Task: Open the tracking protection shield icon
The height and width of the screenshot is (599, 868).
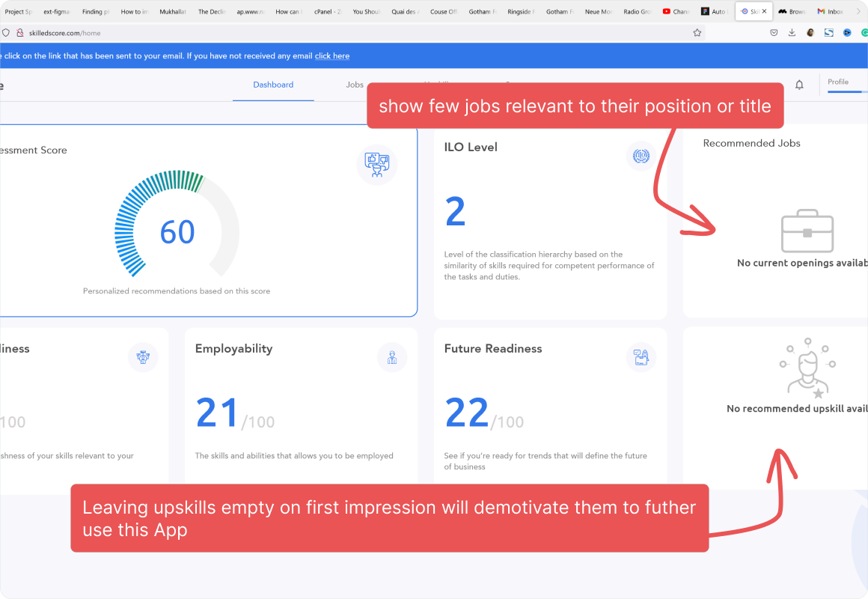Action: 6,33
